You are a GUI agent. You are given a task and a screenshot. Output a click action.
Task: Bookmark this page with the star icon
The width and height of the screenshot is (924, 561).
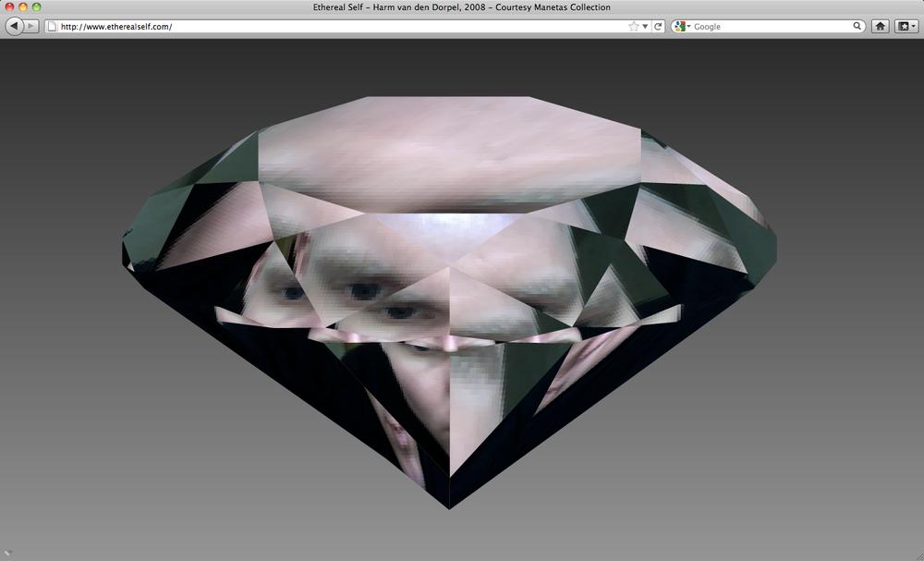point(634,27)
